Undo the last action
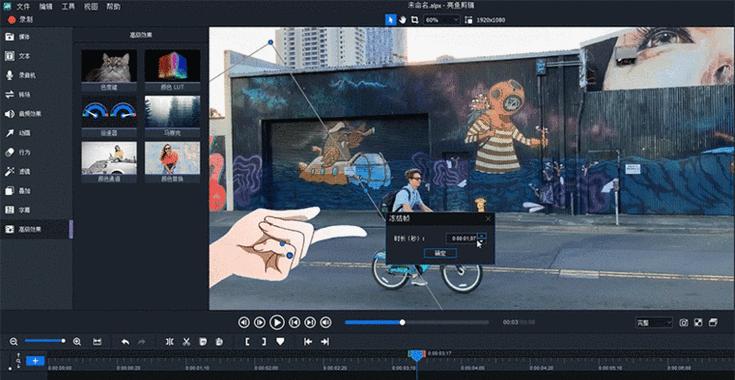Viewport: 735px width, 380px height. pos(125,342)
